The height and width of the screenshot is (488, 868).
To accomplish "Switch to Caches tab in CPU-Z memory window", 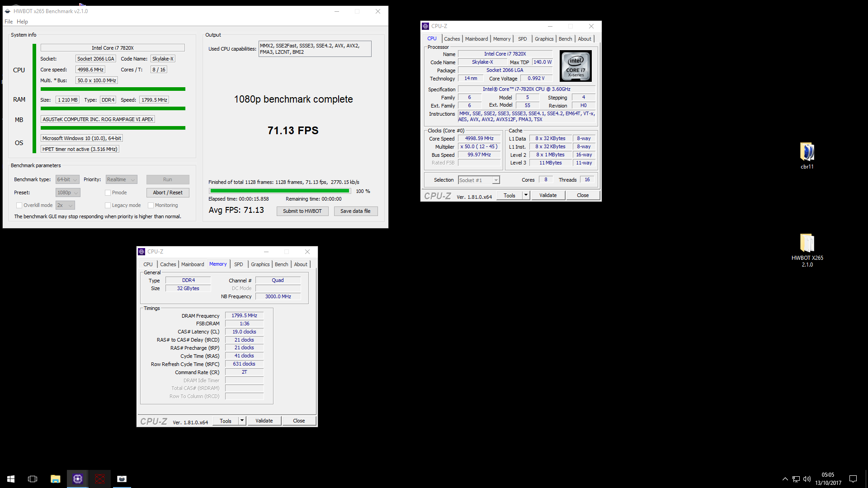I will pyautogui.click(x=168, y=264).
